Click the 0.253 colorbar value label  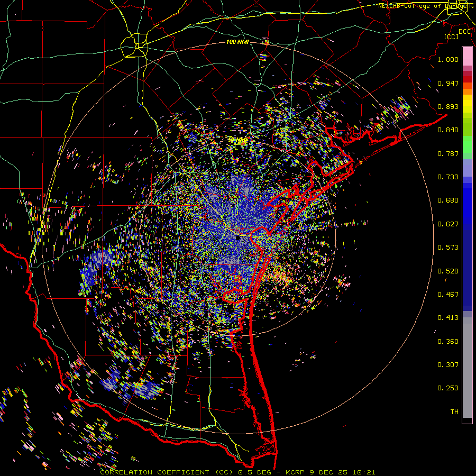[448, 388]
